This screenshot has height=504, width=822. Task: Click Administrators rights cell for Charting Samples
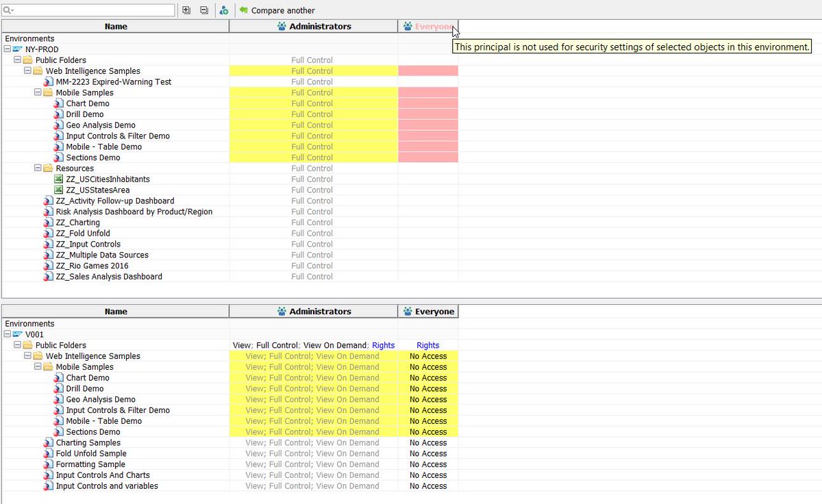click(314, 443)
